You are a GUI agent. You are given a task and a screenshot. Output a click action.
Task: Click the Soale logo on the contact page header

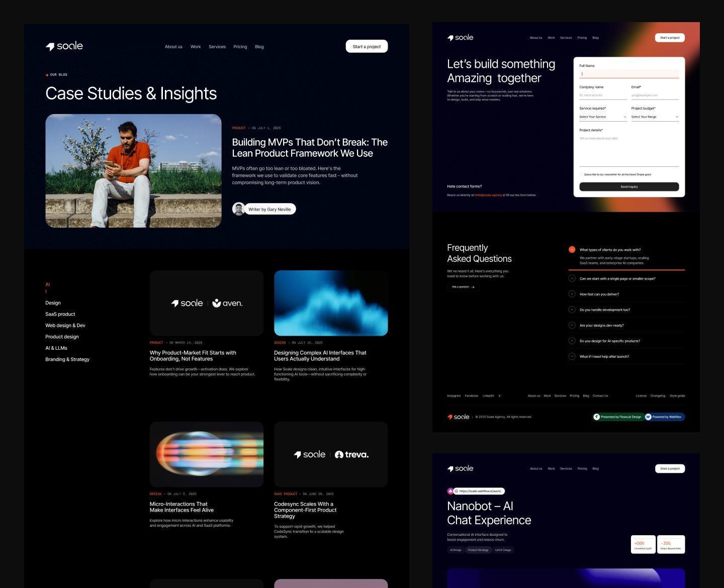coord(460,38)
